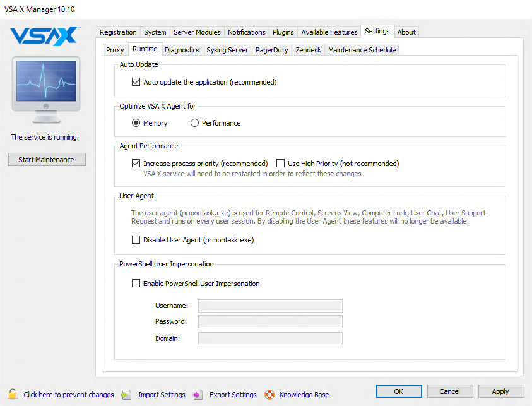Open the PagerDuty sub-tab
This screenshot has height=406, width=532.
click(272, 50)
